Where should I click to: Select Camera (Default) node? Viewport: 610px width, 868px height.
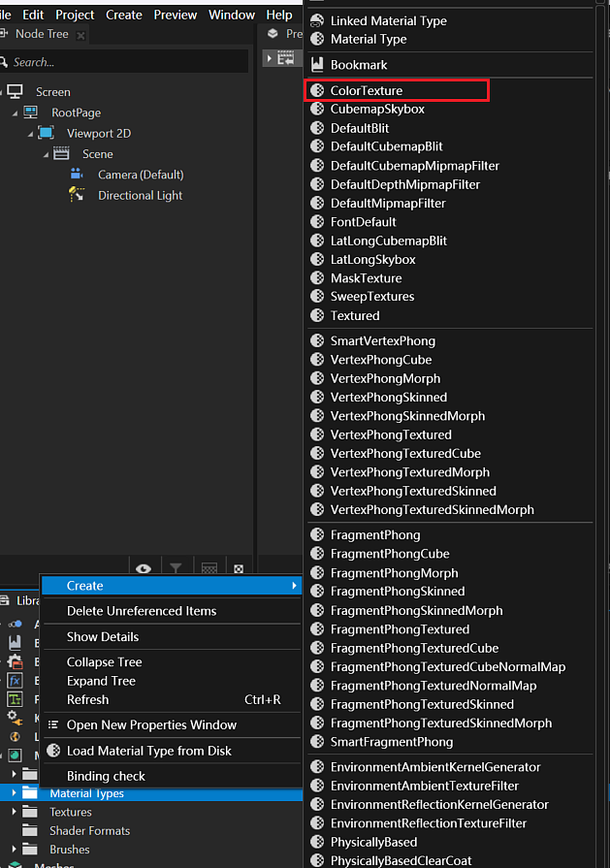[x=141, y=175]
